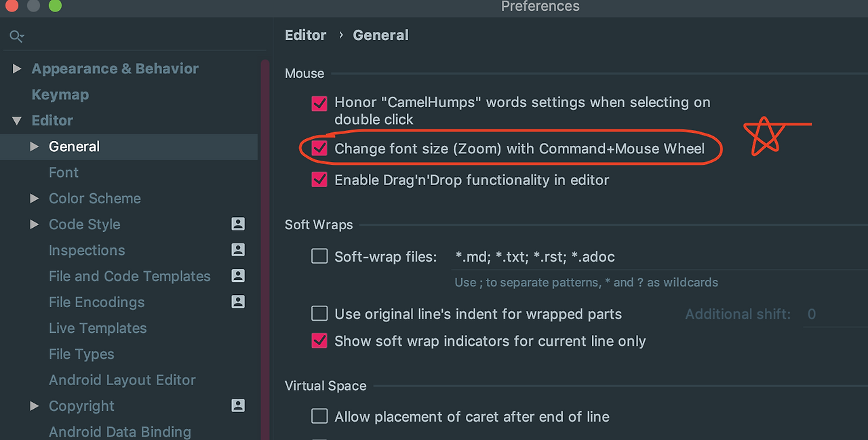868x440 pixels.
Task: Enable the Soft-wrap files checkbox
Action: pyautogui.click(x=319, y=256)
